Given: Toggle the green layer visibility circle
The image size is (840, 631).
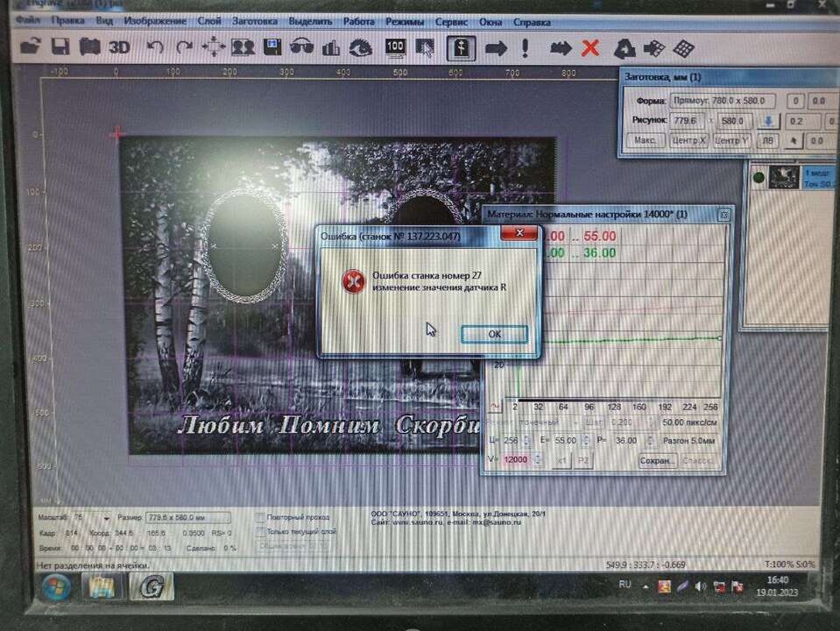Looking at the screenshot, I should [759, 178].
